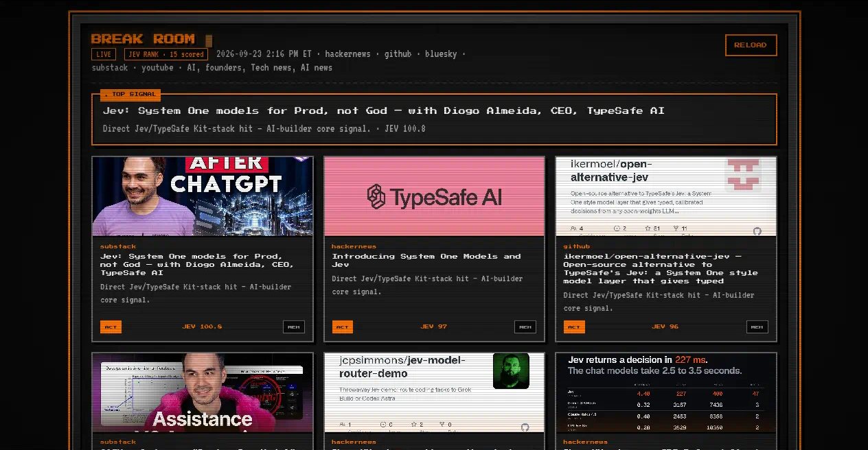The image size is (868, 450).
Task: Open the top signal headline about Diogo Almeida
Action: [383, 110]
